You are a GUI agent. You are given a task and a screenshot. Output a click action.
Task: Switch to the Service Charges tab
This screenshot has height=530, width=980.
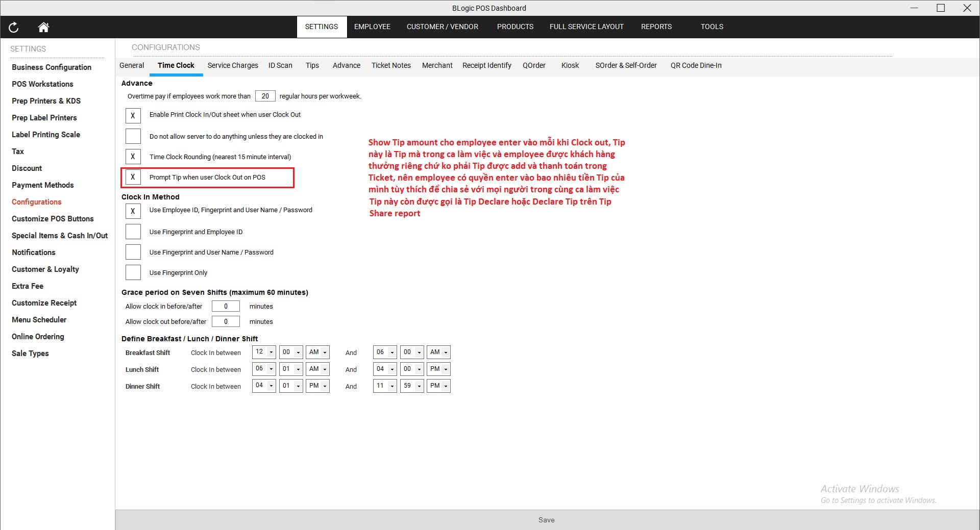coord(232,65)
